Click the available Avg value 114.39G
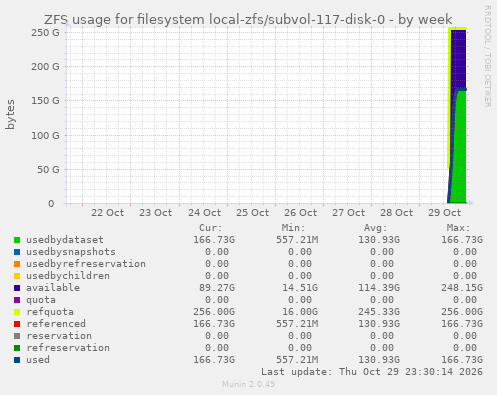Screen dimensions: 497x395 click(x=379, y=288)
